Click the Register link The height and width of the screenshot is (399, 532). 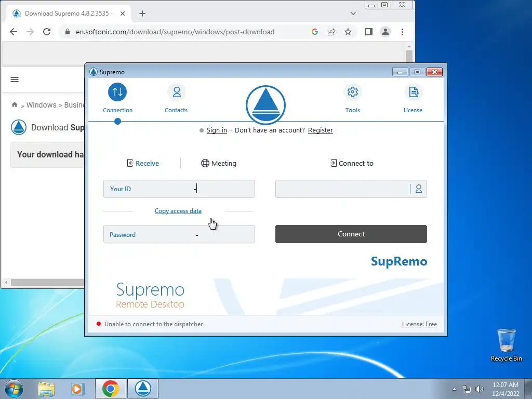click(x=320, y=130)
